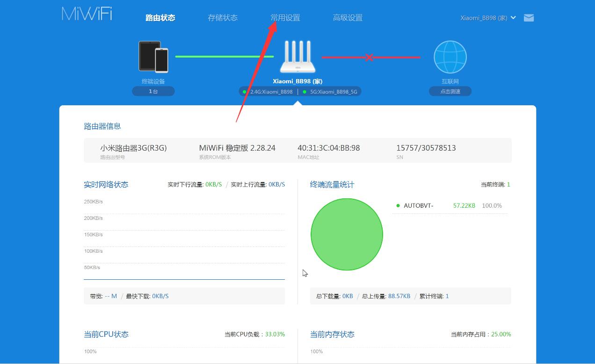
Task: Click the 1台 device count button
Action: click(153, 91)
